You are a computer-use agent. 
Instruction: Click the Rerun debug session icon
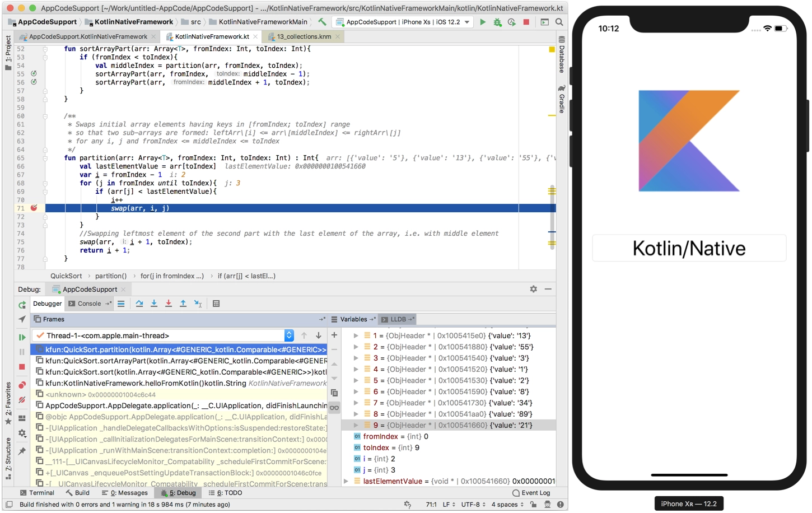pos(22,305)
